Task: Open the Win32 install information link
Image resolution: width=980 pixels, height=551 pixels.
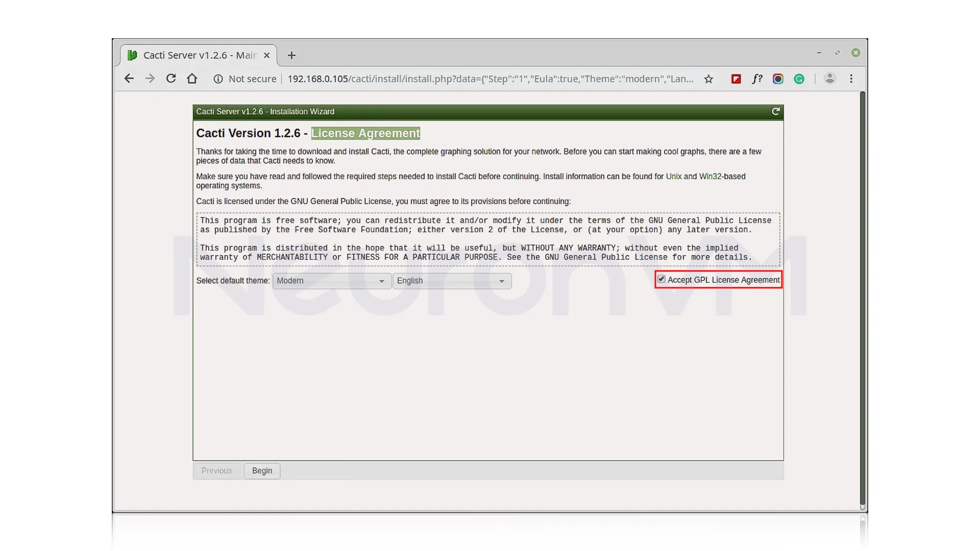Action: tap(710, 177)
